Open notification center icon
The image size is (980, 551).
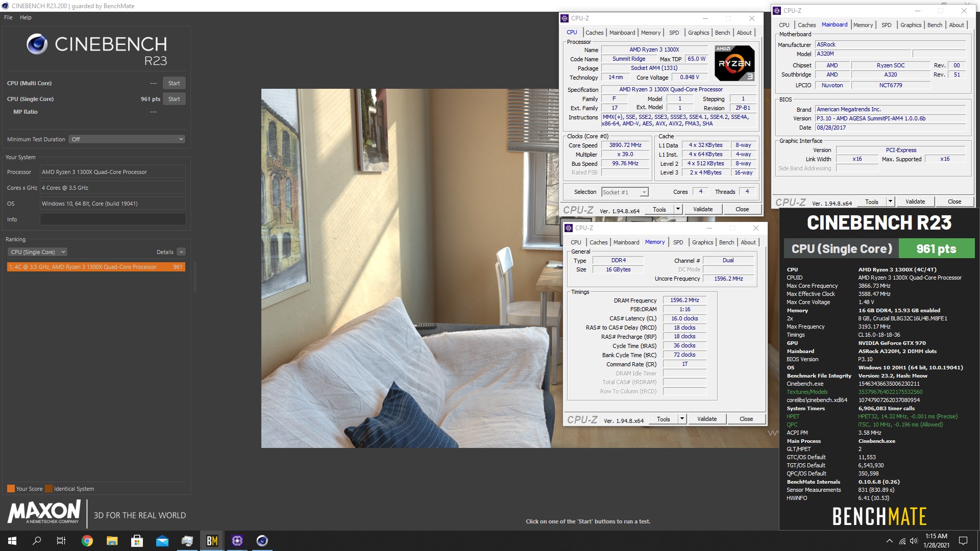963,541
